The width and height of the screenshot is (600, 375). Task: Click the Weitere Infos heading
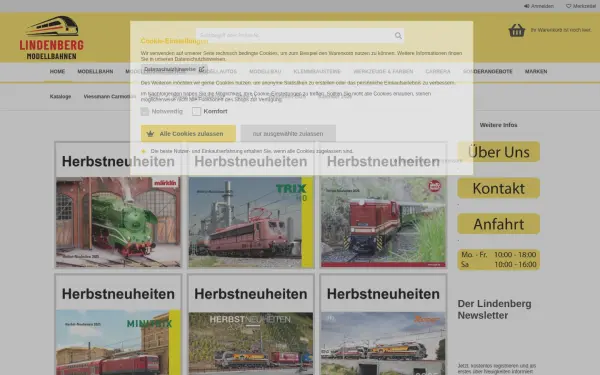coord(498,125)
